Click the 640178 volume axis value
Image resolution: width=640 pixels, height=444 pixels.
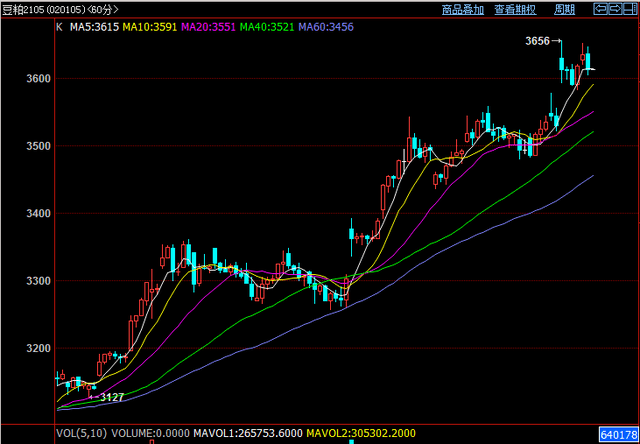pyautogui.click(x=618, y=433)
